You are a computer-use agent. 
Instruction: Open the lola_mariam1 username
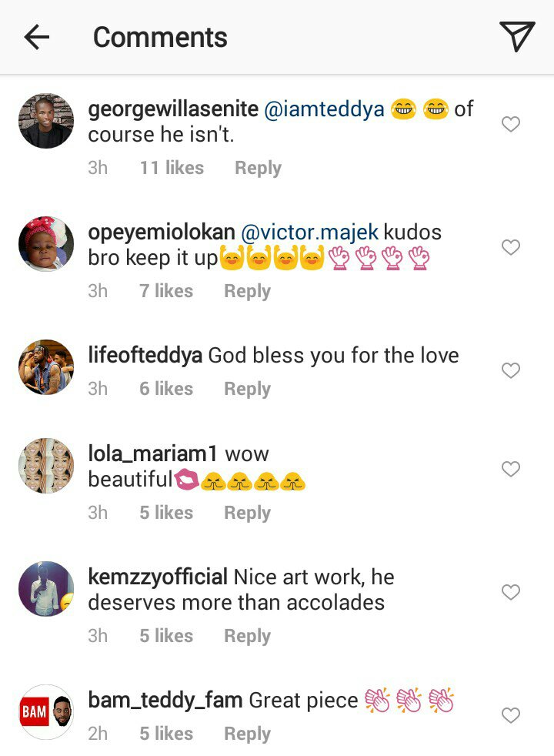(153, 454)
